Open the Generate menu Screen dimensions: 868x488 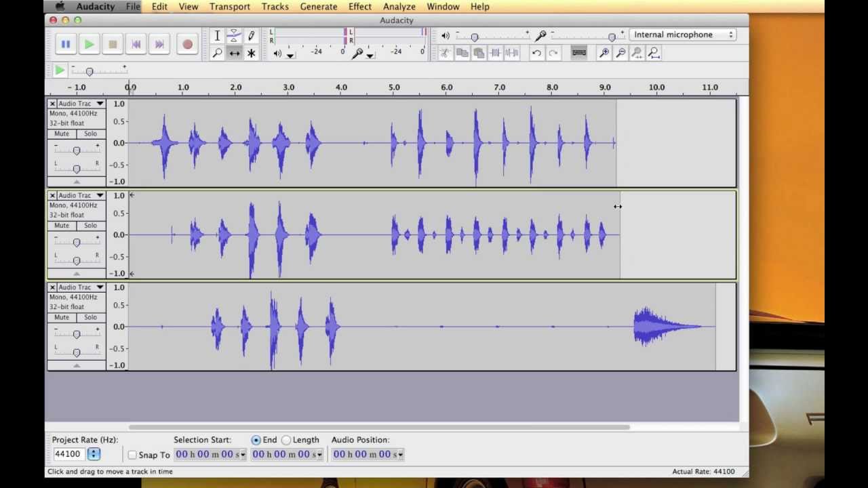tap(319, 7)
